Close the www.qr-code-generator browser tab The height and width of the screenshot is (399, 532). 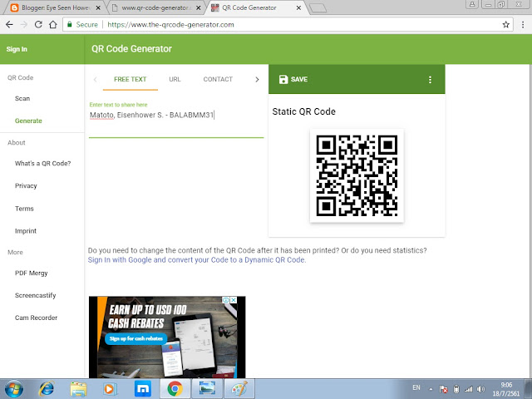pos(199,7)
